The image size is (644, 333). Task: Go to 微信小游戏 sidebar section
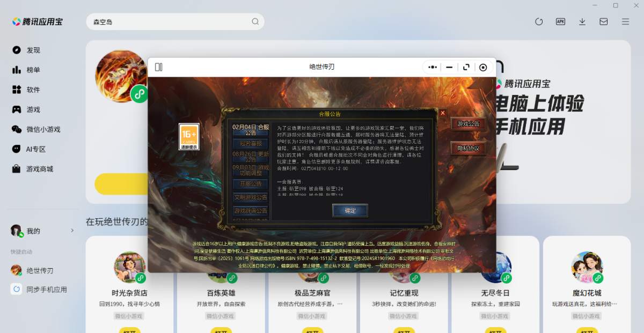tap(43, 129)
